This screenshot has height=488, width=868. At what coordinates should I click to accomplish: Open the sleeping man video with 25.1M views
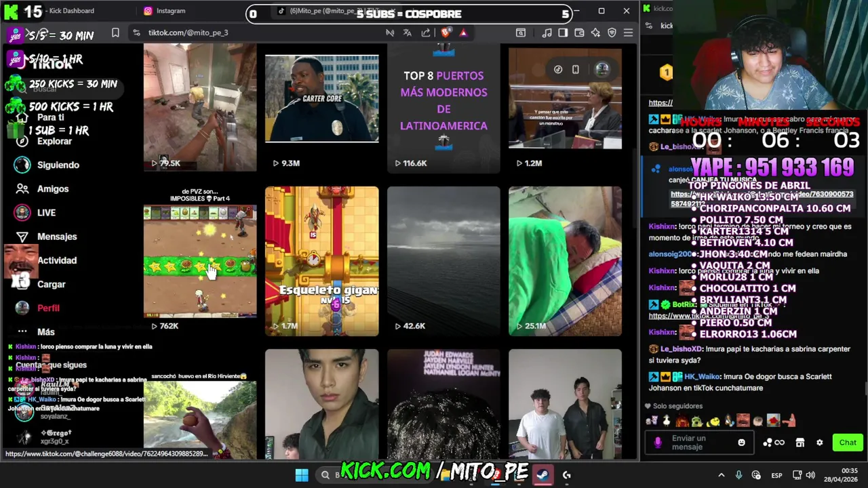click(x=565, y=261)
